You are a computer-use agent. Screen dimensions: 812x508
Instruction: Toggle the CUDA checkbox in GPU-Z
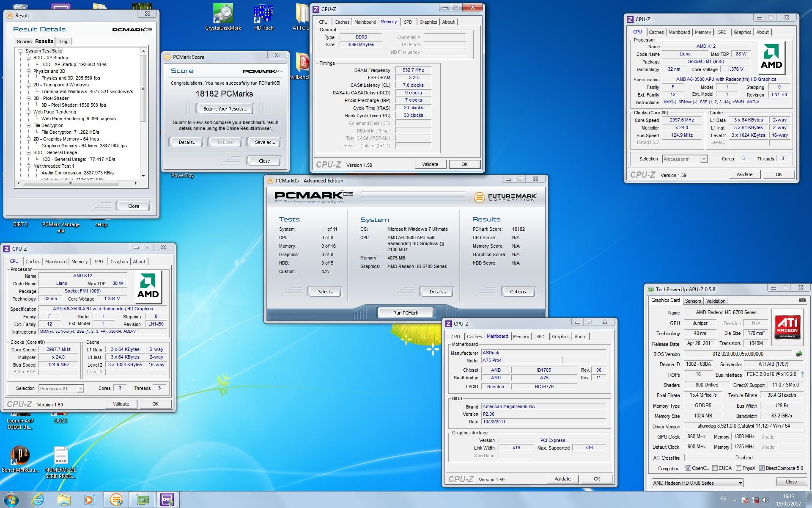(715, 468)
